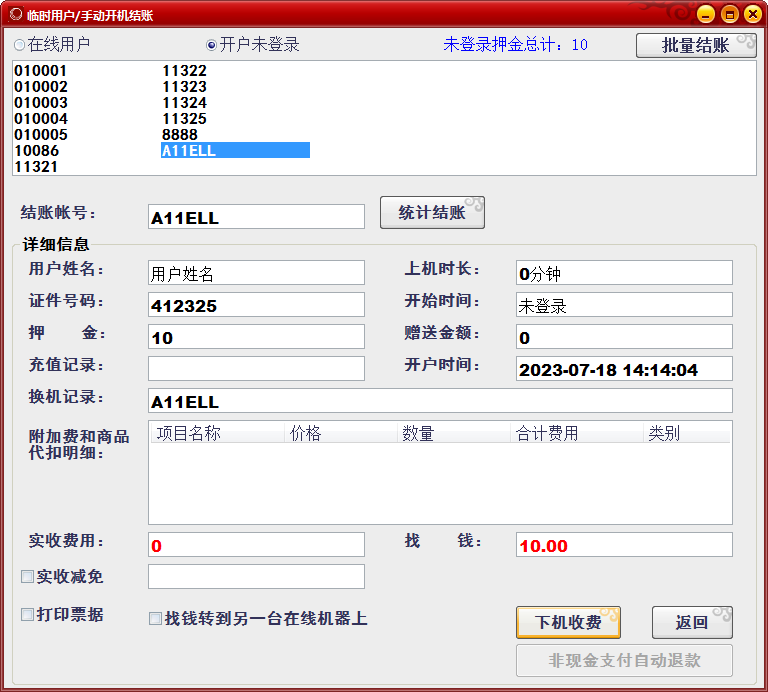Toggle the 打印票据 checkbox

[28, 614]
